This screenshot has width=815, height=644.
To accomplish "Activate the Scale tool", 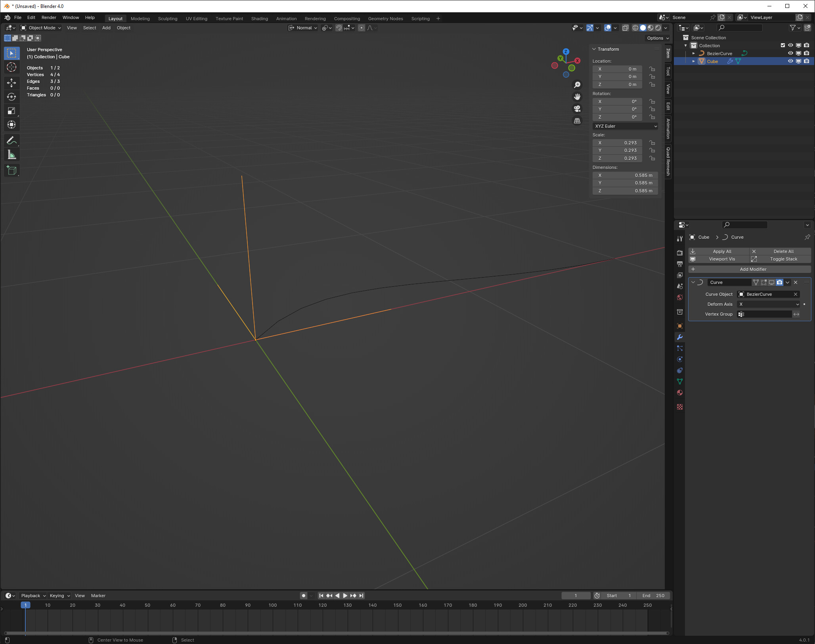I will point(11,111).
